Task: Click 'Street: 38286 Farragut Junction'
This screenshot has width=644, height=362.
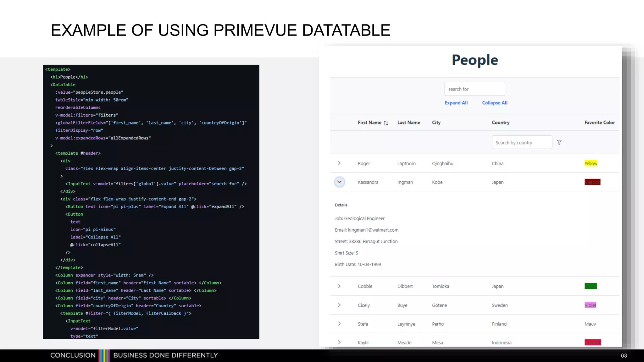Action: [366, 241]
